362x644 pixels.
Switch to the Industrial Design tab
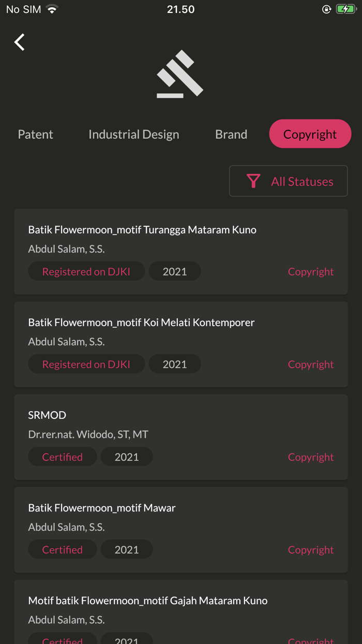point(133,134)
